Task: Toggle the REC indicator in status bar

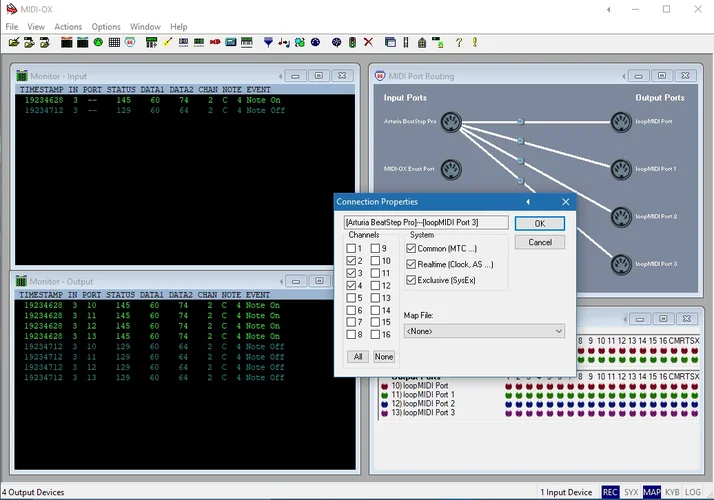Action: (x=610, y=492)
